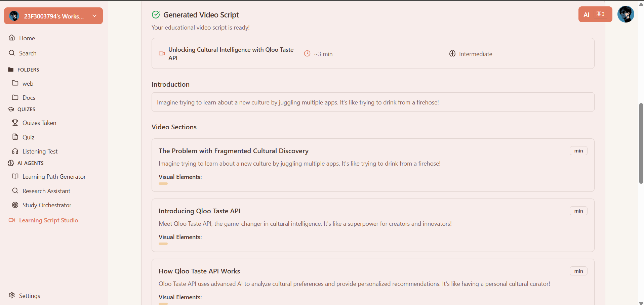Click Visual Elements label in How Qloo Works card
Viewport: 644px width, 305px height.
(180, 297)
